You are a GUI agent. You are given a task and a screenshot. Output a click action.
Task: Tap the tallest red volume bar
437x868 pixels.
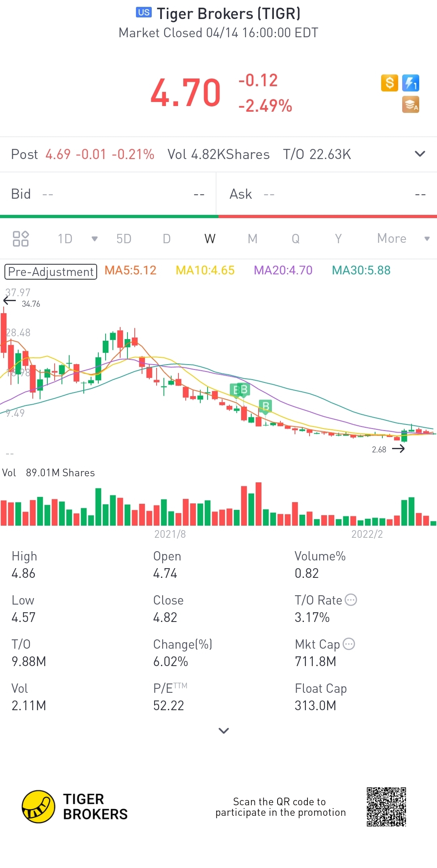click(259, 504)
